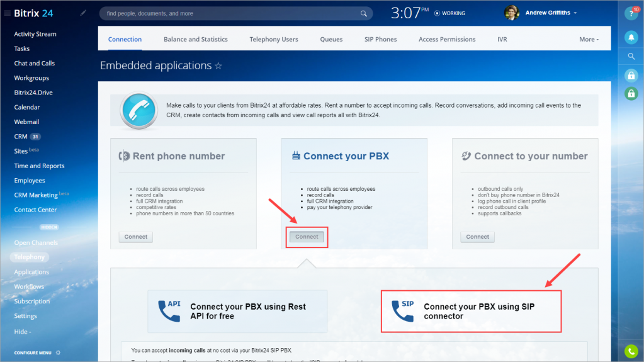Expand the More tab dropdown
The height and width of the screenshot is (362, 644).
[x=589, y=40]
